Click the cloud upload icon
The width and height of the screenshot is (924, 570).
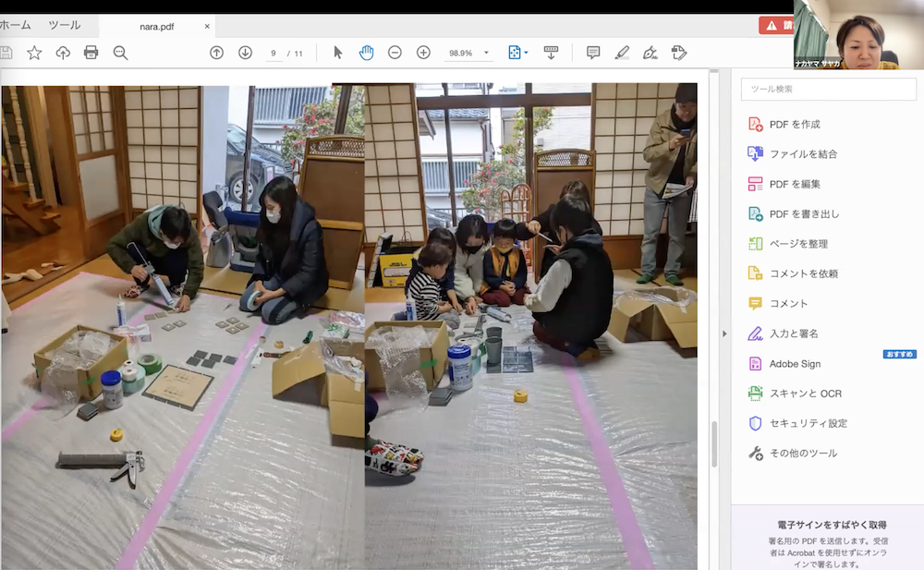click(x=63, y=53)
